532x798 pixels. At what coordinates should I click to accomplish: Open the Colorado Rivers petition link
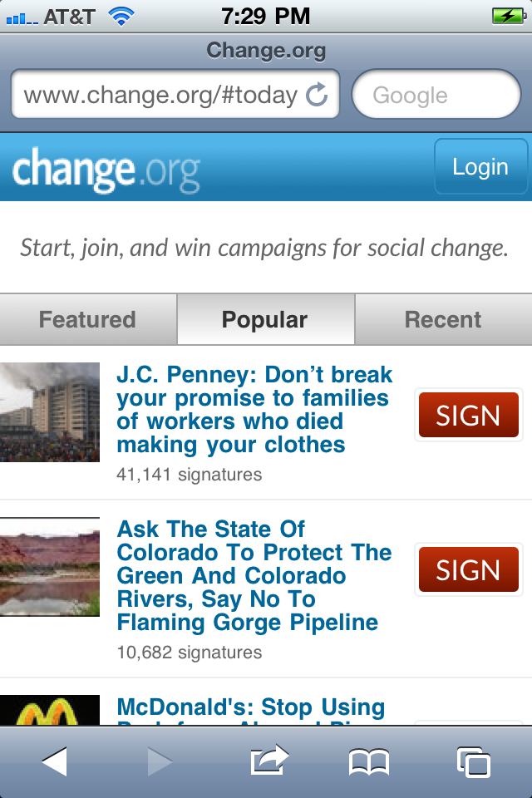coord(254,575)
